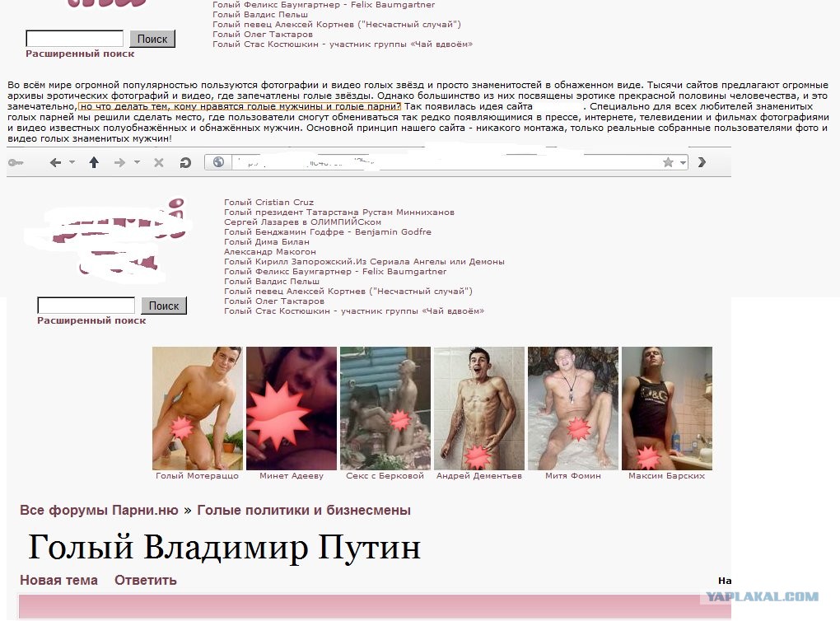Viewport: 840px width, 621px height.
Task: Open the Валдис Пельш link in the lower list
Action: click(x=272, y=282)
